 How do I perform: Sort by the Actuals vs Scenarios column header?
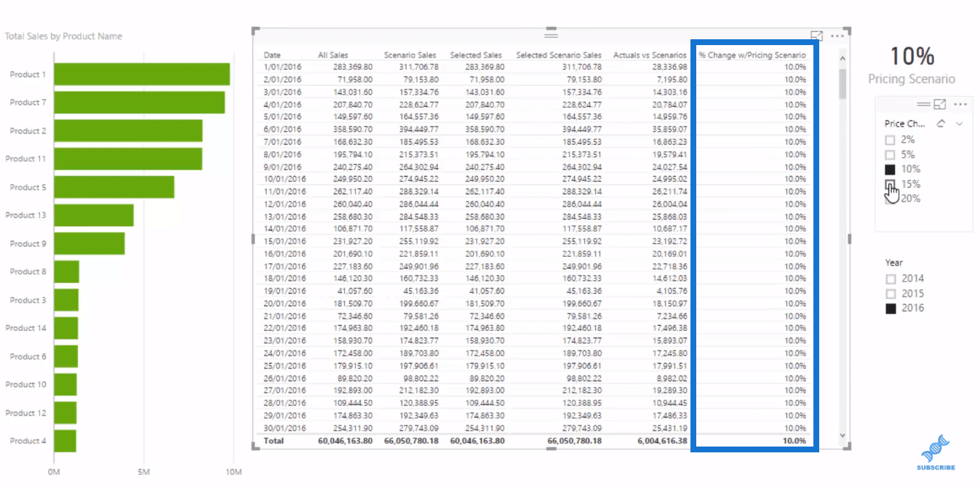point(650,55)
